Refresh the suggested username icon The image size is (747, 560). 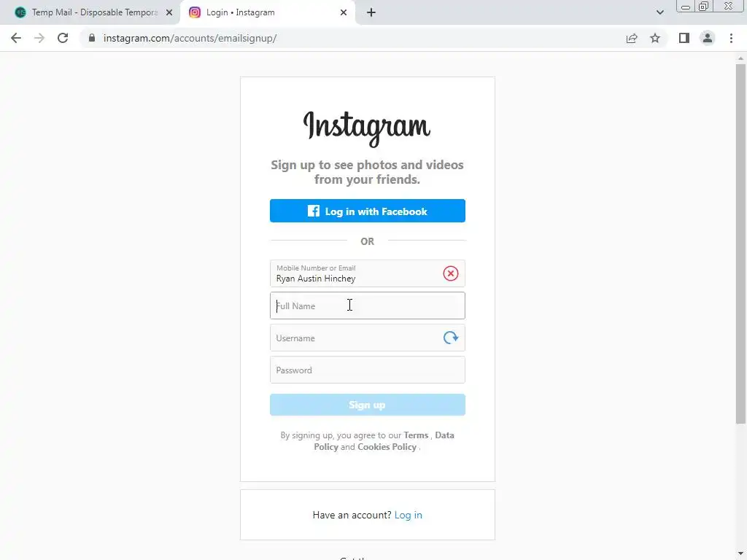[x=450, y=338]
